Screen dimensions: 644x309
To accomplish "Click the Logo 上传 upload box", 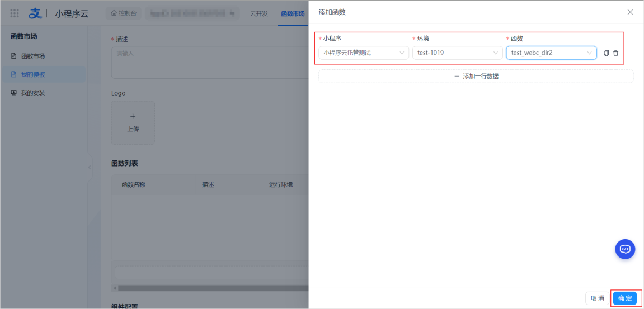I will [x=133, y=122].
